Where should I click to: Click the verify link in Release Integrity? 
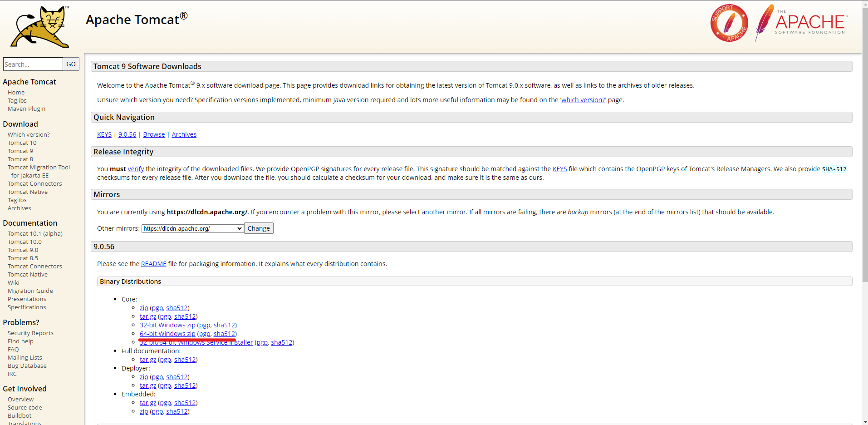pos(136,169)
